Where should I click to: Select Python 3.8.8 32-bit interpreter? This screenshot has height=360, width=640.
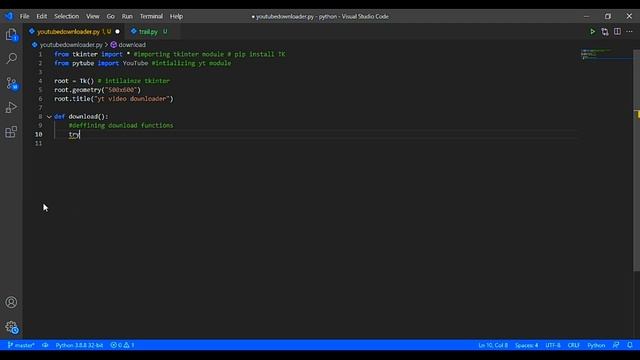pyautogui.click(x=79, y=345)
